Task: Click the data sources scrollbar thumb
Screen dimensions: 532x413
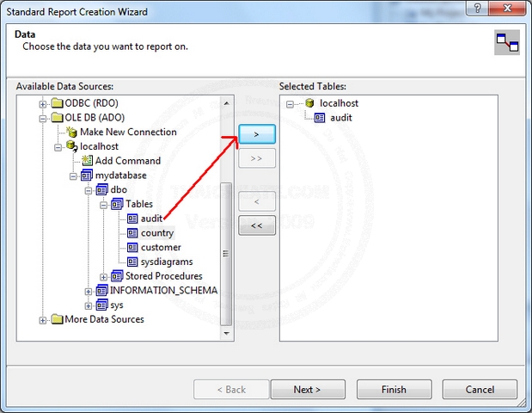Action: (x=226, y=254)
